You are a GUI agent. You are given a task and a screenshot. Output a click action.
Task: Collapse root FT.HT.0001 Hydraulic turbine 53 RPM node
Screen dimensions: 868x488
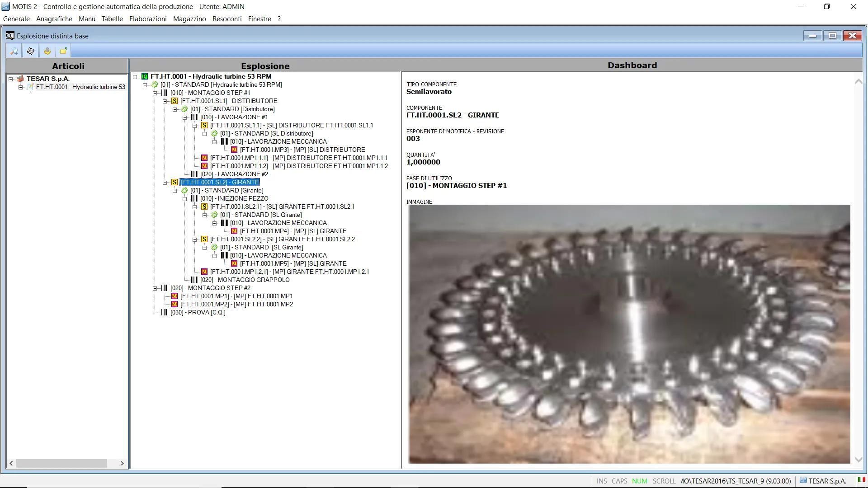click(x=135, y=76)
